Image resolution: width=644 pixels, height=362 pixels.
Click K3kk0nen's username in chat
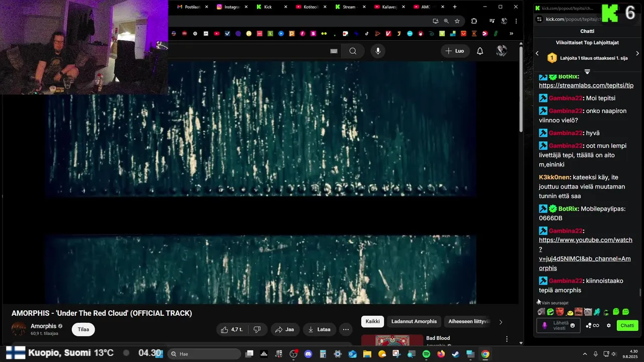[554, 177]
